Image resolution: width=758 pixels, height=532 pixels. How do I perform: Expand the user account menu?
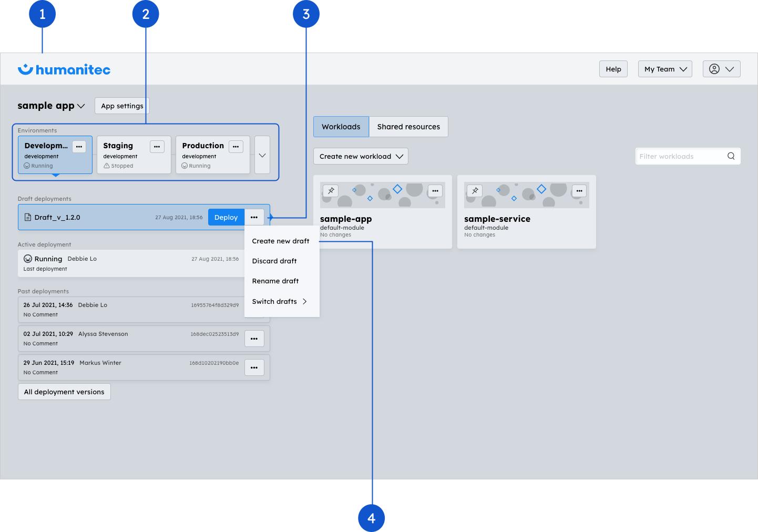point(721,69)
